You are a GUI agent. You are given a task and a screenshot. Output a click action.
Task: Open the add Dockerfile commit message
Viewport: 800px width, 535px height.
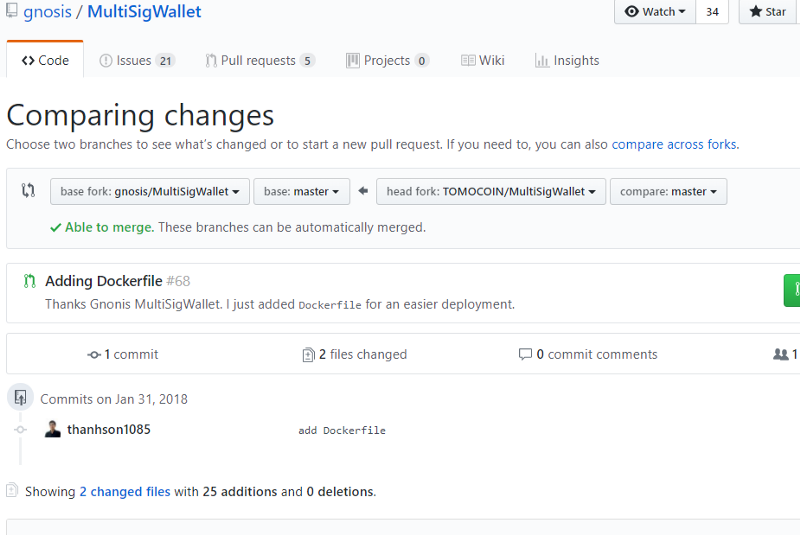[342, 430]
